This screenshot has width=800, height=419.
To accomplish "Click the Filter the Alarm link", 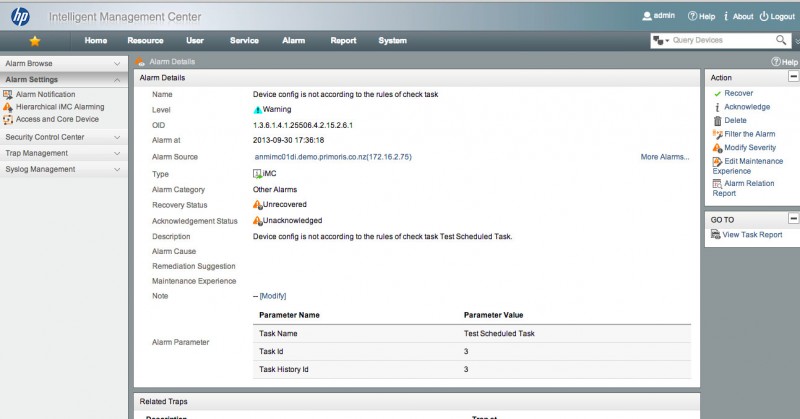I will click(x=750, y=134).
